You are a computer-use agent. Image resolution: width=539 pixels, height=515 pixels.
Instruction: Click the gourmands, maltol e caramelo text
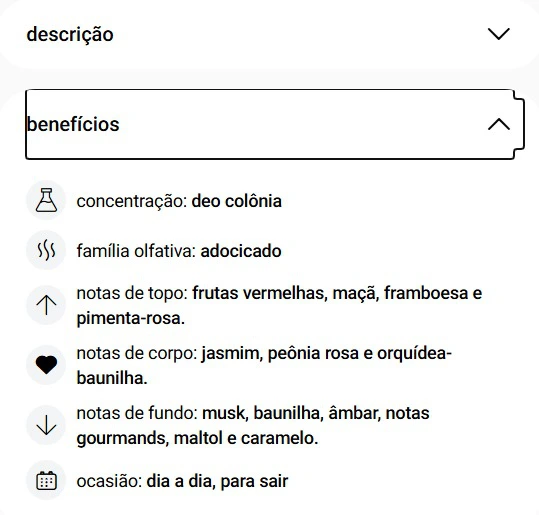(x=197, y=438)
